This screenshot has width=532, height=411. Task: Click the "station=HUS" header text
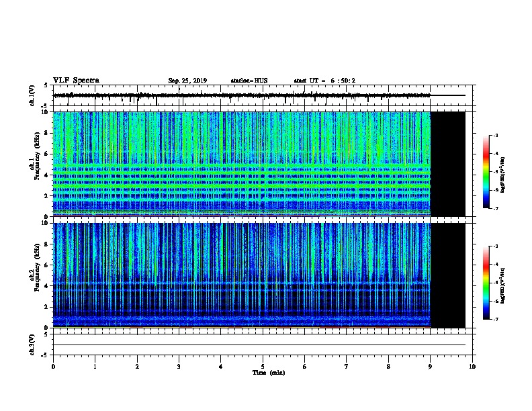click(x=249, y=81)
